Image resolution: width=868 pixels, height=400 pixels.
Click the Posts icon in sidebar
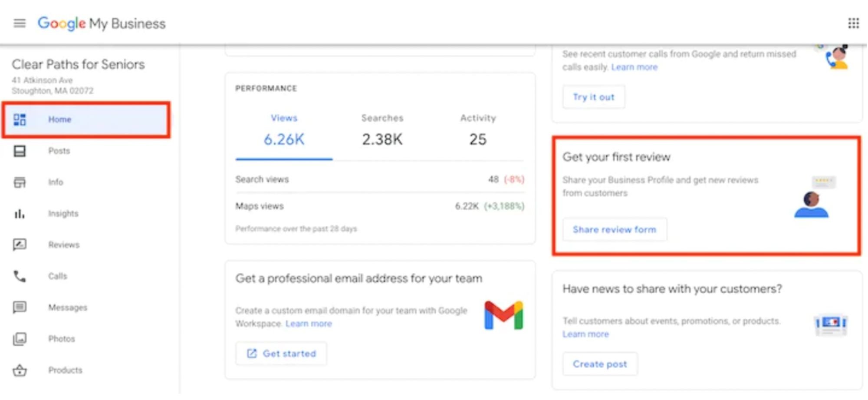point(20,151)
